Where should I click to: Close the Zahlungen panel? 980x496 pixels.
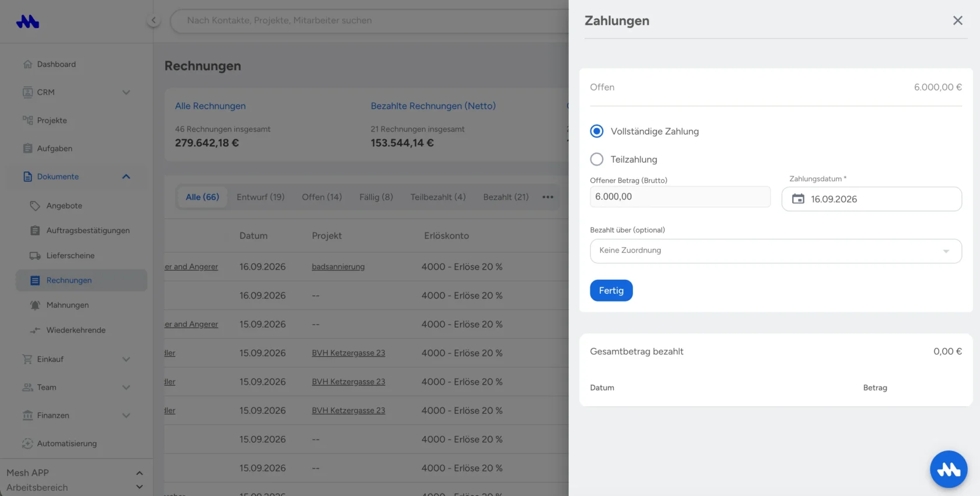[x=957, y=20]
